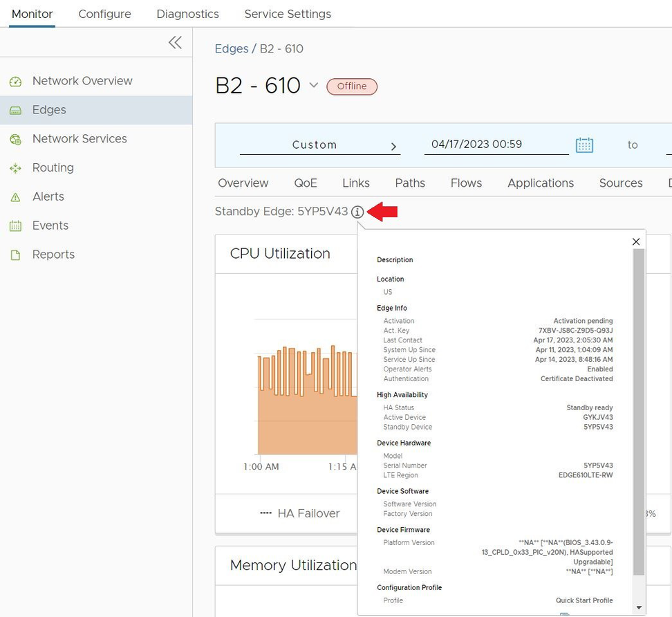Click the Alerts warning triangle icon

[x=15, y=197]
